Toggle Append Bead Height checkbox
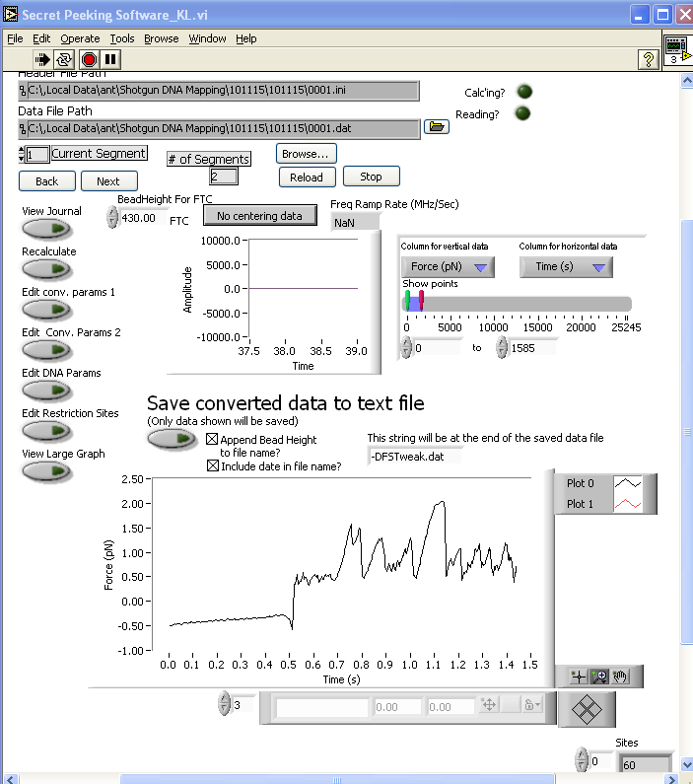Viewport: 693px width, 784px height. tap(212, 440)
